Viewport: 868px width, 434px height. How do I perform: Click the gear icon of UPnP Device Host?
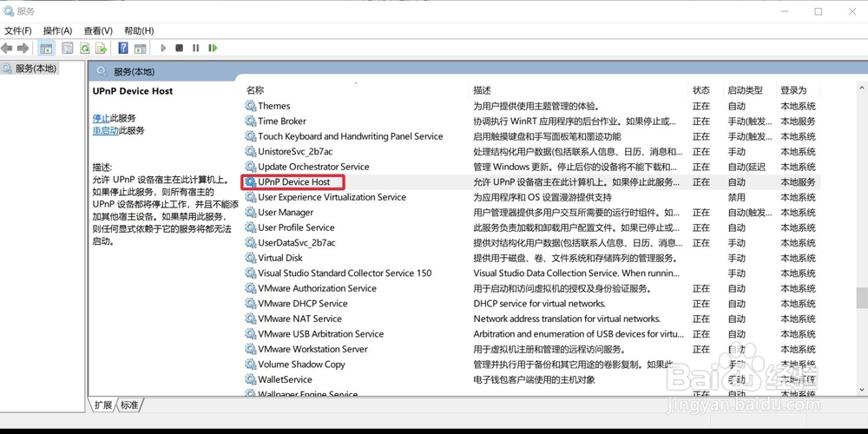tap(251, 182)
